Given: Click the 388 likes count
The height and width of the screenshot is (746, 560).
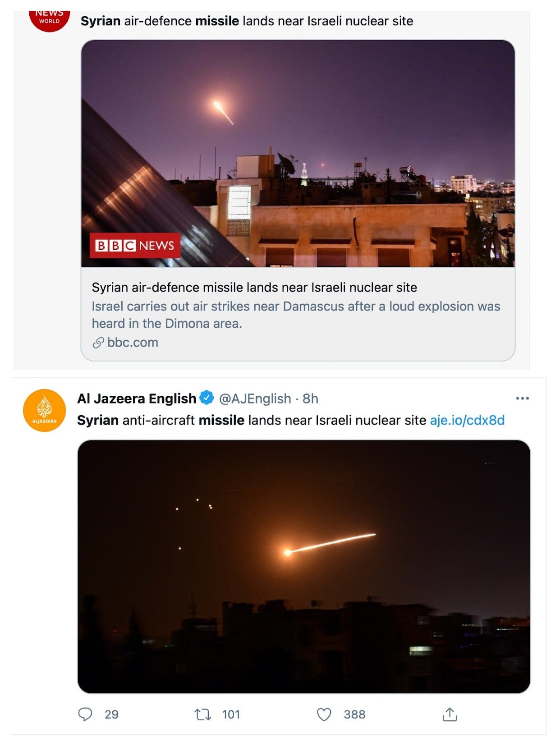Looking at the screenshot, I should [x=354, y=714].
